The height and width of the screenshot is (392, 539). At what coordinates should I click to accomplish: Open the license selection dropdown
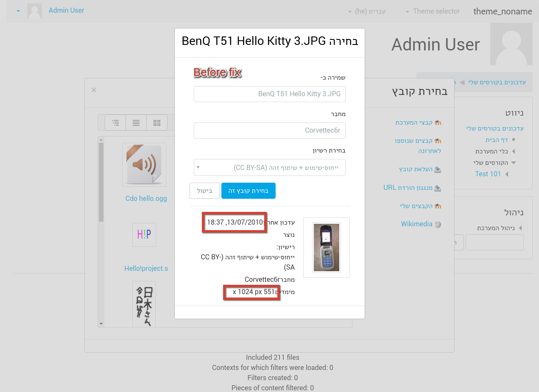(x=270, y=167)
